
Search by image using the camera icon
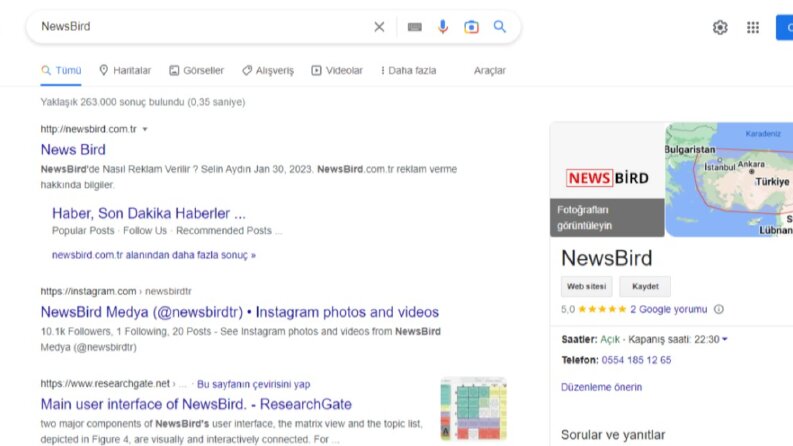(471, 27)
